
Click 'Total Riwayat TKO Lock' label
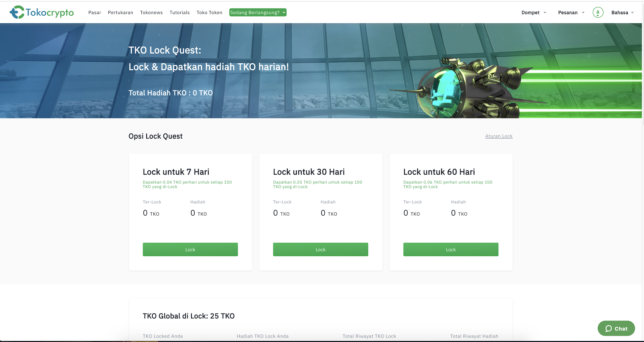click(369, 336)
